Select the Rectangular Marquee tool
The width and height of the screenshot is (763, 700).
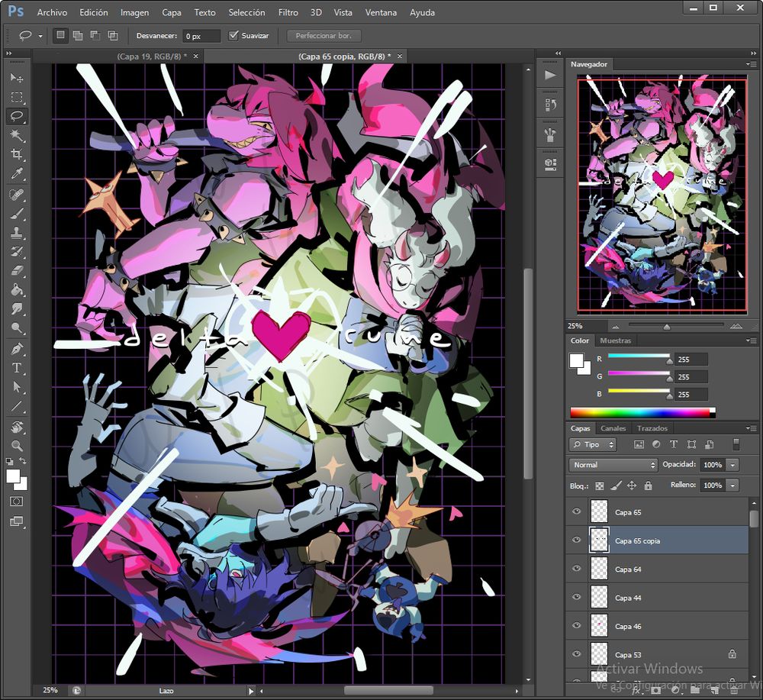coord(17,98)
